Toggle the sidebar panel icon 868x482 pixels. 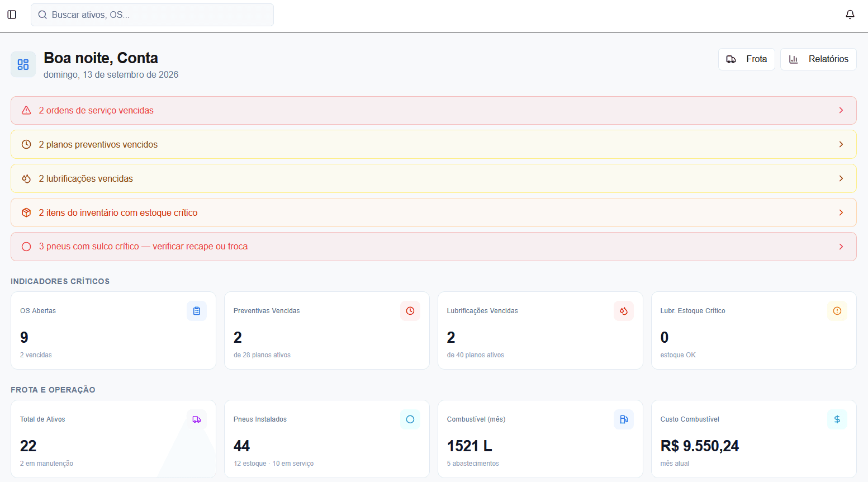pos(12,15)
